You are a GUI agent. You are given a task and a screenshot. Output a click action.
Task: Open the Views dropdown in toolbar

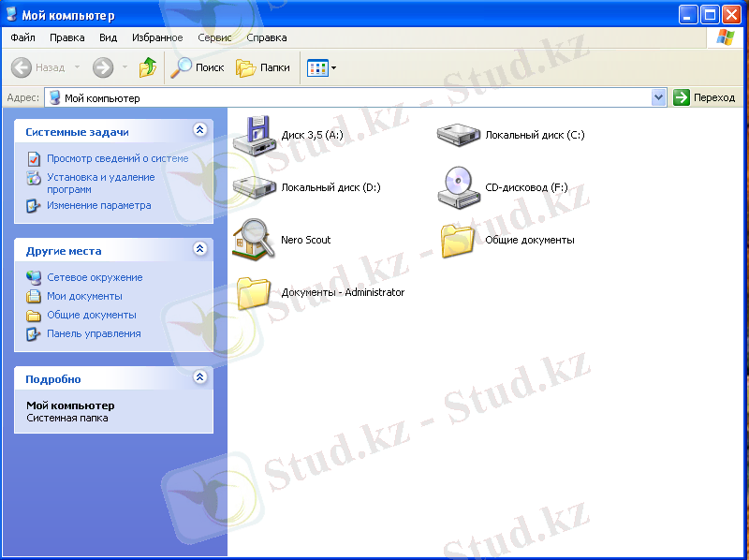(x=322, y=67)
